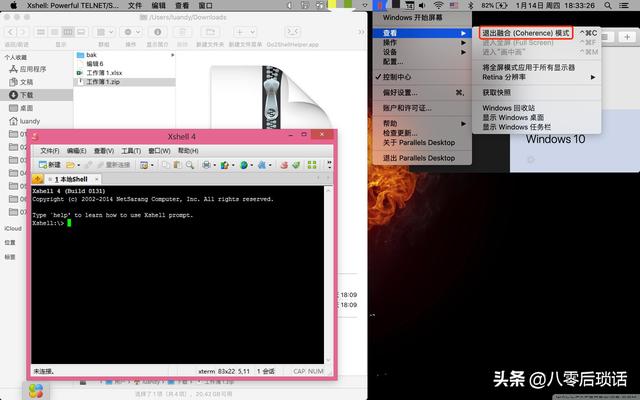
Task: Open dropdown arrow beside the printer icon
Action: point(214,165)
